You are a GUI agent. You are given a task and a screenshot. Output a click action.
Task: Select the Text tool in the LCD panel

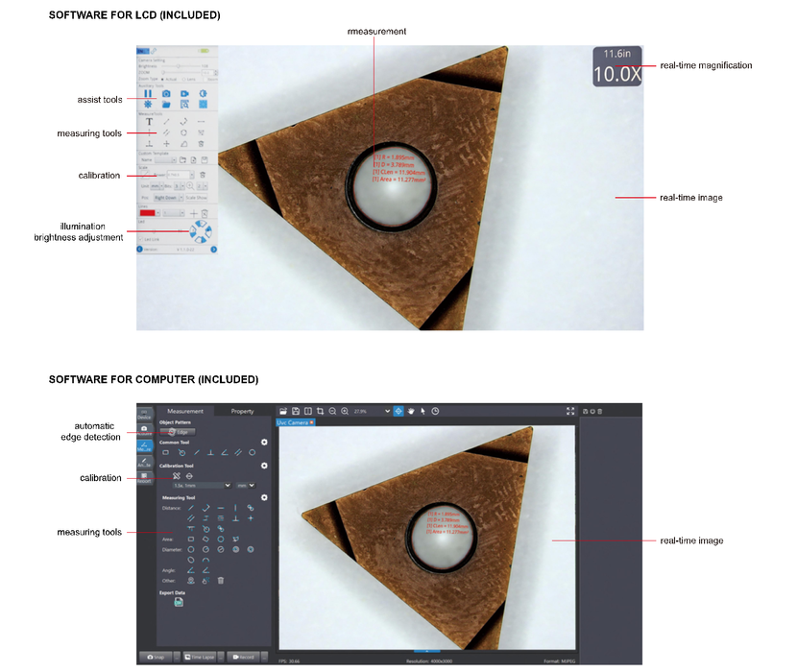[149, 122]
